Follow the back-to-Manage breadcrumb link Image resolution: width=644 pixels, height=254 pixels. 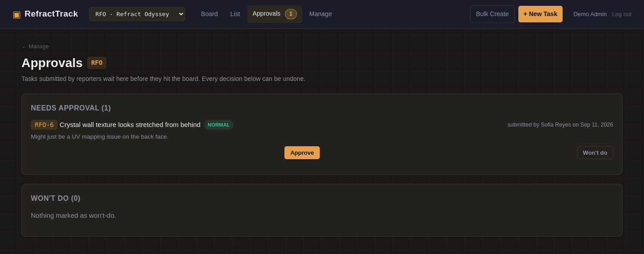click(x=35, y=47)
